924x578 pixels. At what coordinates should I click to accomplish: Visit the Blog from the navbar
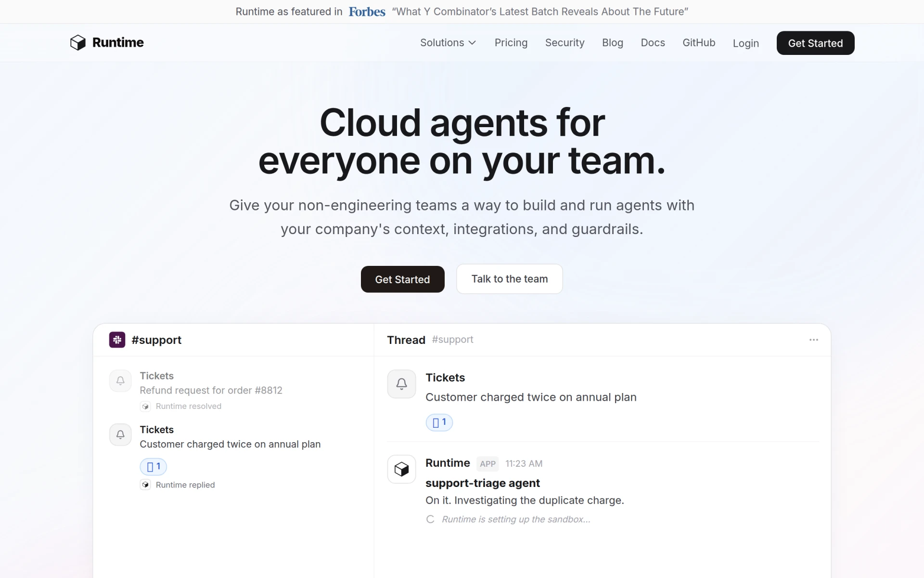tap(613, 42)
